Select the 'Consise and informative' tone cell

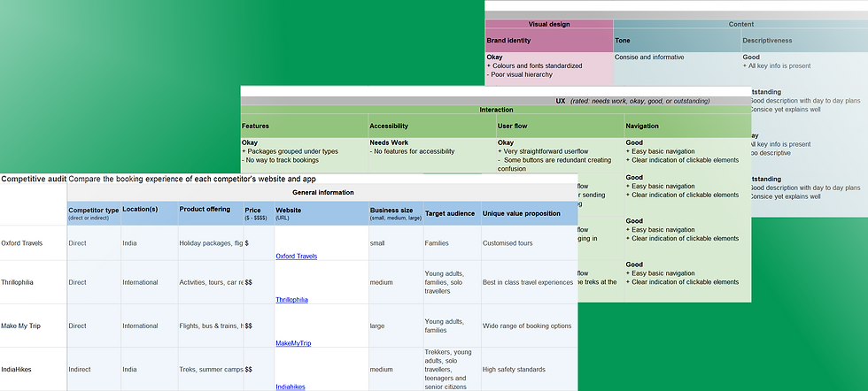click(677, 69)
